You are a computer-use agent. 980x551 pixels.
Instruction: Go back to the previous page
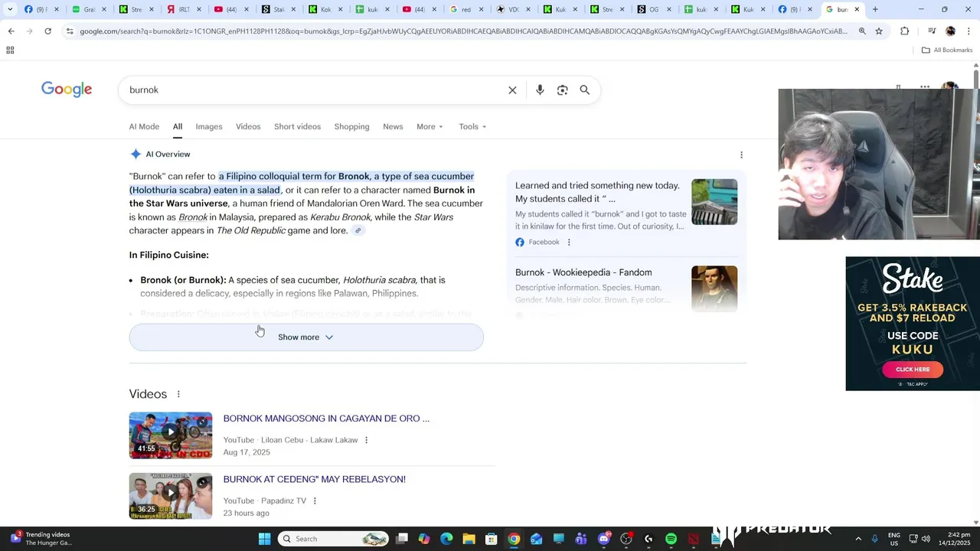click(x=11, y=31)
